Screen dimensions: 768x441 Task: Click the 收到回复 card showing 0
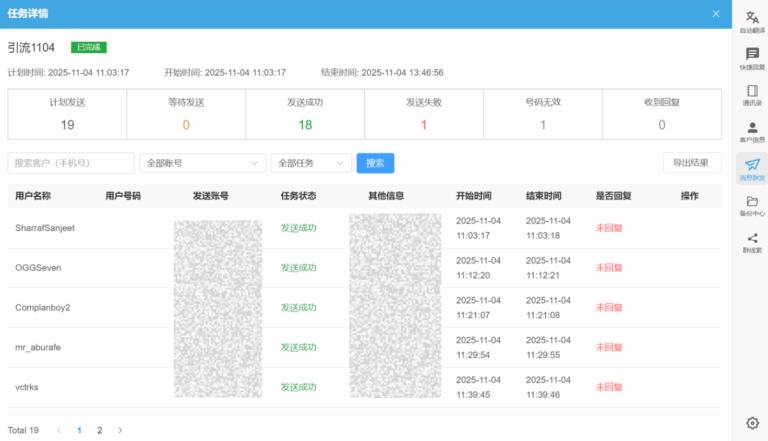[662, 114]
